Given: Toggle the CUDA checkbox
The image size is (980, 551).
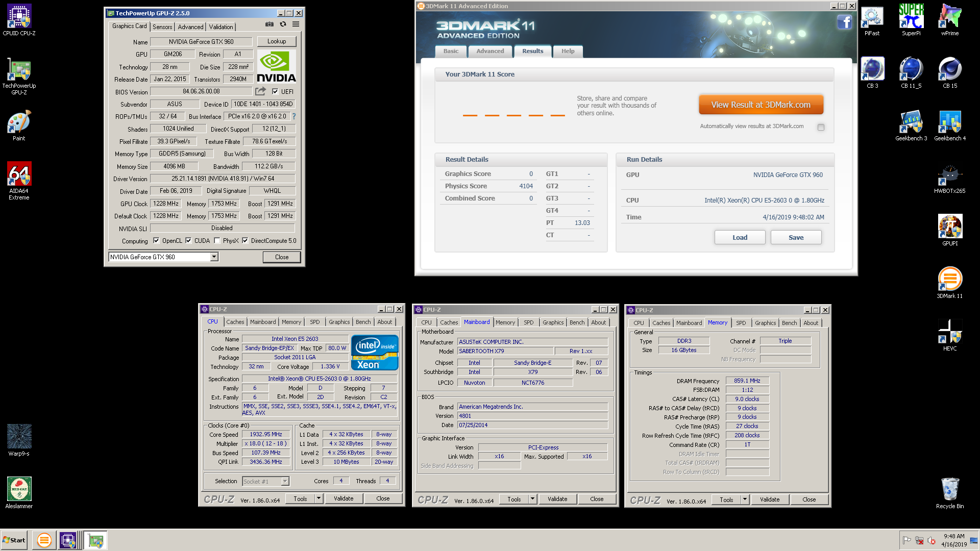Looking at the screenshot, I should [188, 241].
